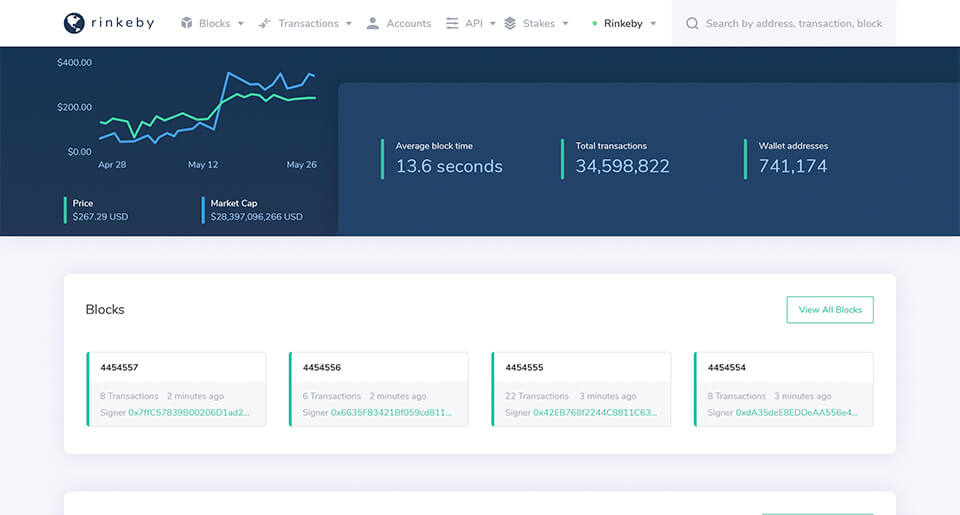This screenshot has width=960, height=515.
Task: Expand the Transactions dropdown arrow
Action: [x=348, y=24]
